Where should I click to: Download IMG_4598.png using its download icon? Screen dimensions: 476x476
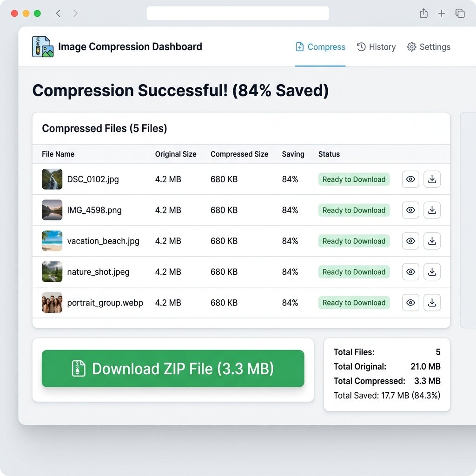coord(432,210)
